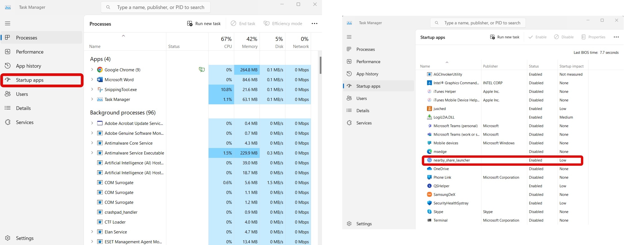Open Processes tab in left window sidebar
Screen dimensions: 644x245
(42, 37)
